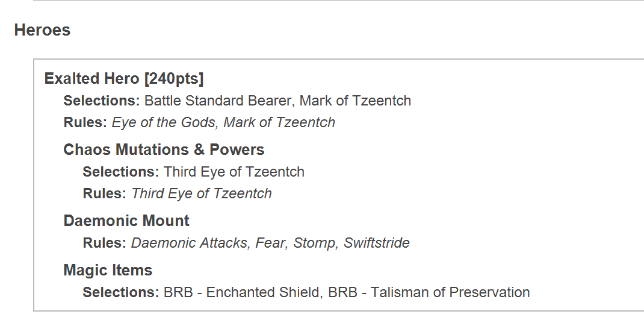Click the Magic Items heading
The height and width of the screenshot is (317, 644).
tap(108, 270)
